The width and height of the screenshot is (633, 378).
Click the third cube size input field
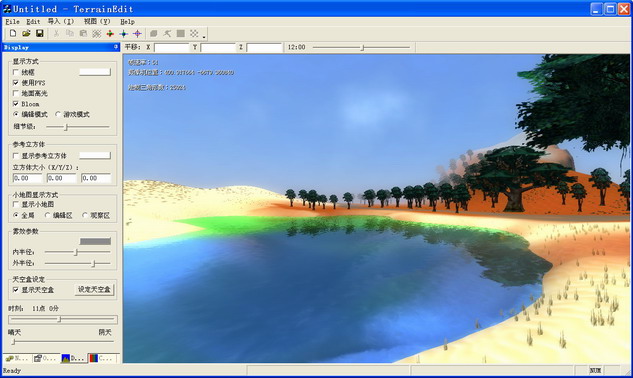point(96,178)
